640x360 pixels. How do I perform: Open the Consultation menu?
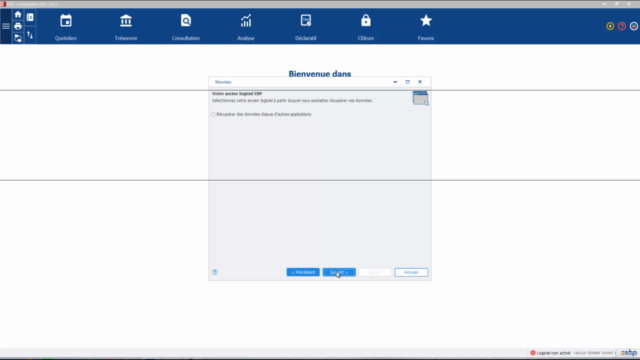coord(186,27)
